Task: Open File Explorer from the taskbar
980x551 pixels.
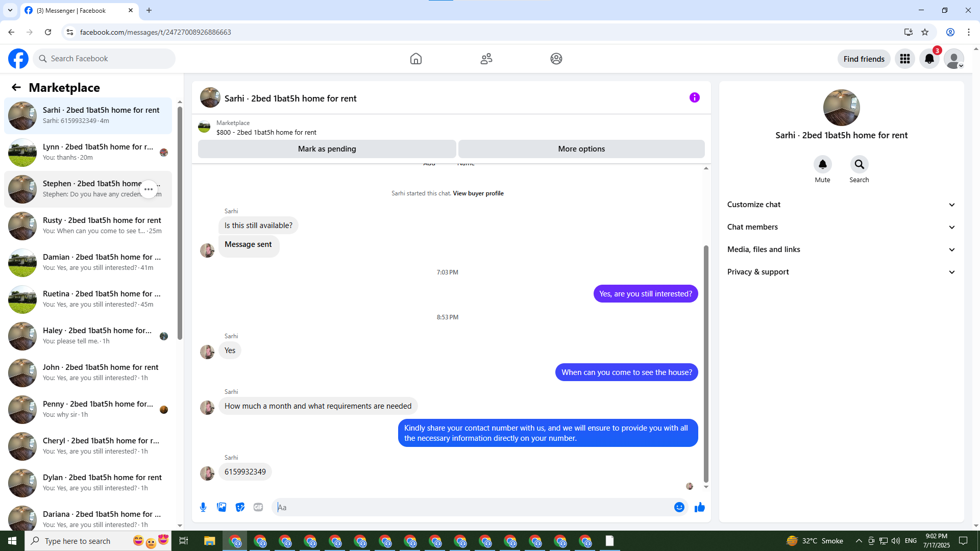Action: 210,541
